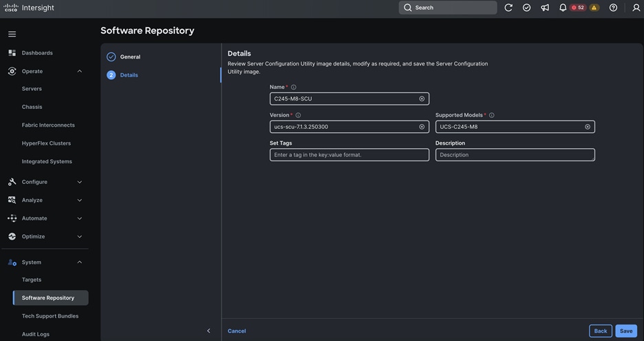Open the user profile icon
The width and height of the screenshot is (644, 341).
point(636,8)
